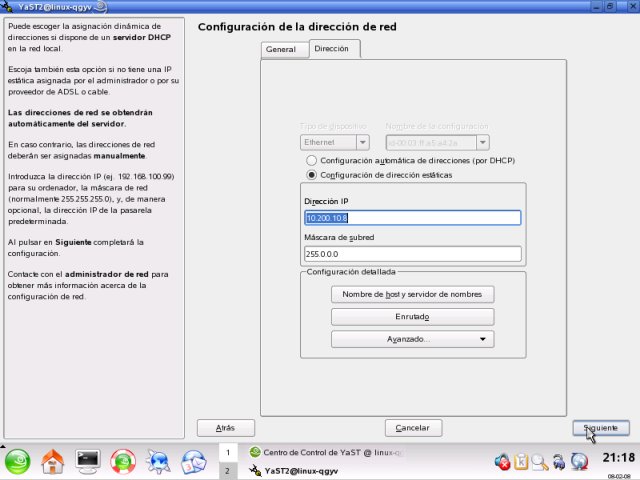The height and width of the screenshot is (480, 640).
Task: Select the static address configuration radio button
Action: click(x=311, y=175)
